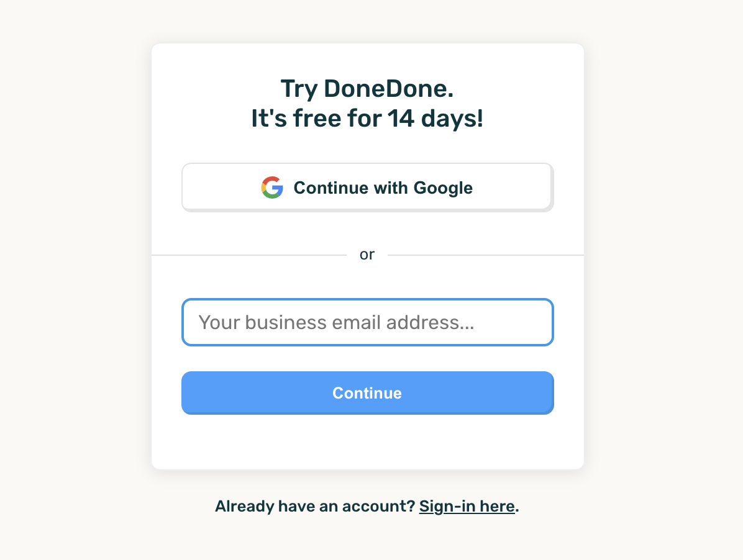Click the divider line right of "or"
Image resolution: width=743 pixels, height=560 pixels.
485,255
